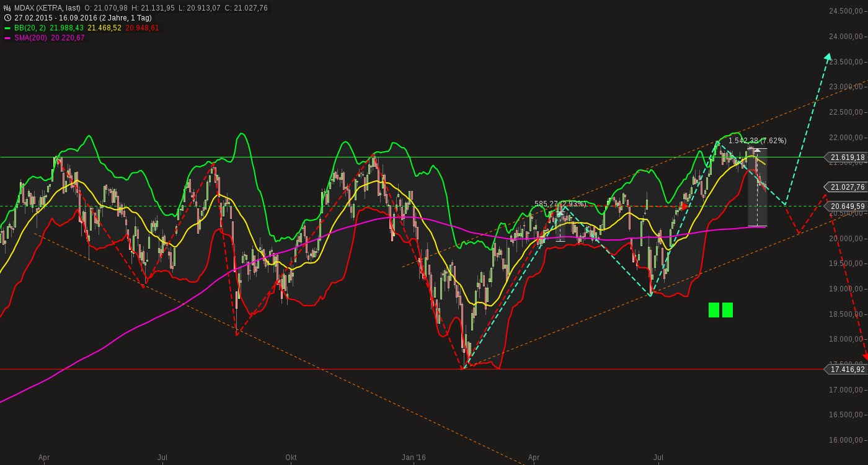Image resolution: width=868 pixels, height=465 pixels.
Task: Click the left green square marker
Action: [714, 310]
